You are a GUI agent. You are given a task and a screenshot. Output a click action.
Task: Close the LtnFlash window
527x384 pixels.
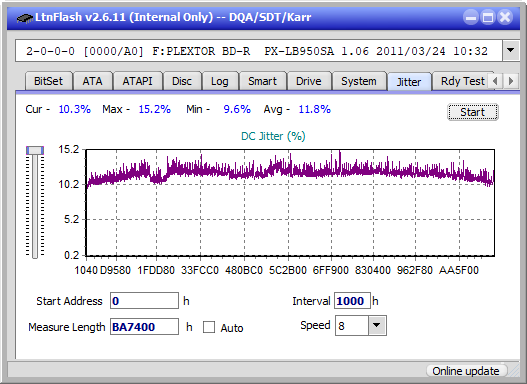point(505,17)
